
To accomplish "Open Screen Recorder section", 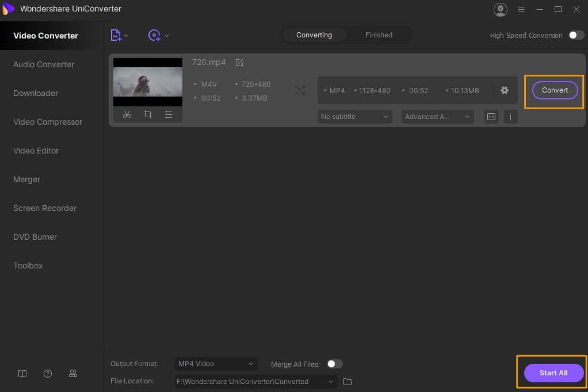I will (x=45, y=208).
